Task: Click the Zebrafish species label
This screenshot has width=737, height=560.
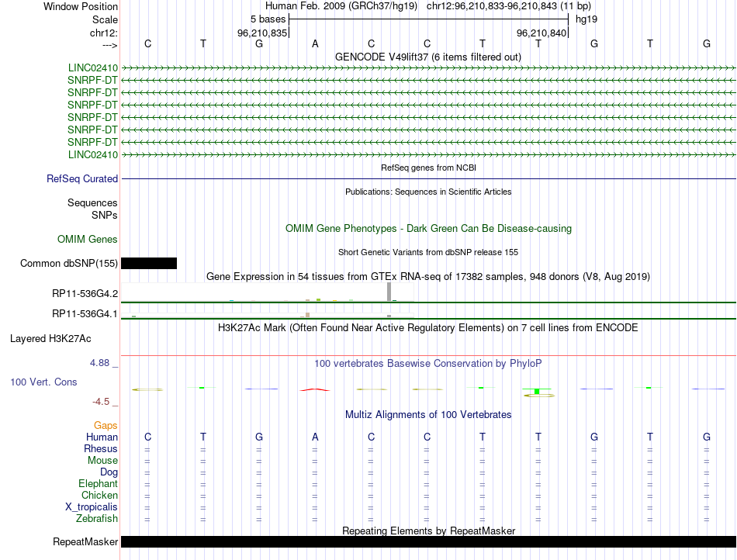Action: point(97,519)
